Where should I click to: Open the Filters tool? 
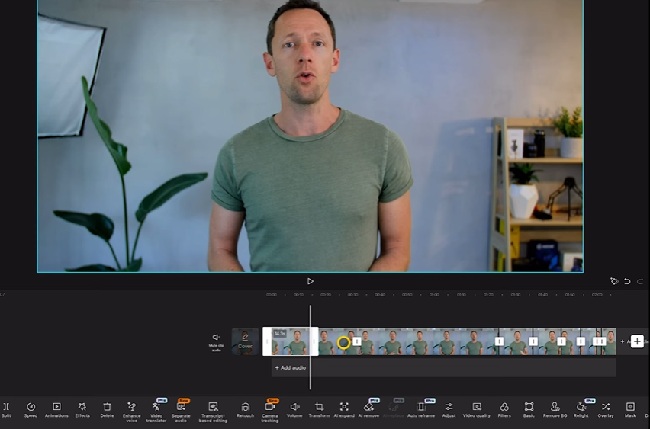pos(504,410)
